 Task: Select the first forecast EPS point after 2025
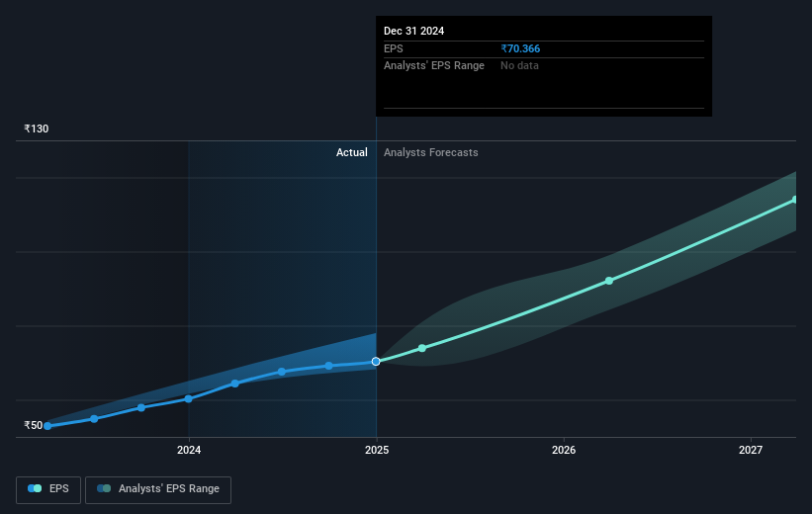[x=422, y=348]
